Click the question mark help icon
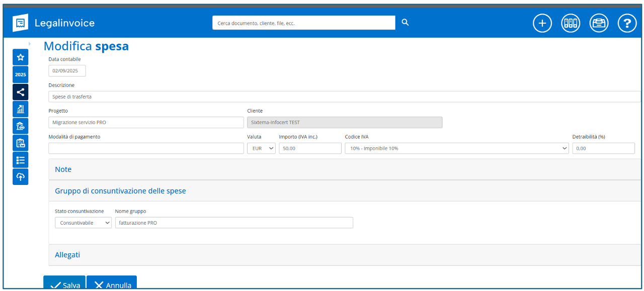 click(x=627, y=23)
